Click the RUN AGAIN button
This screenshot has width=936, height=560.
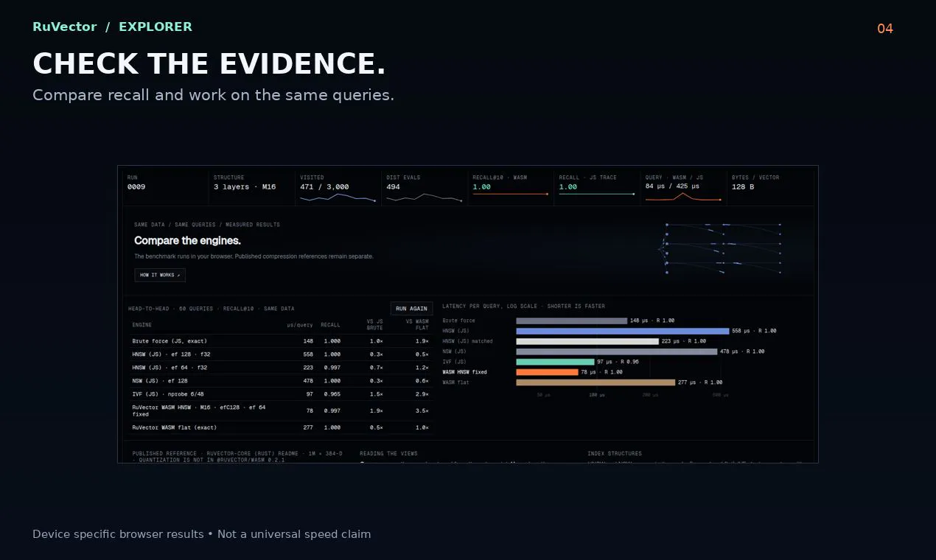pos(411,309)
